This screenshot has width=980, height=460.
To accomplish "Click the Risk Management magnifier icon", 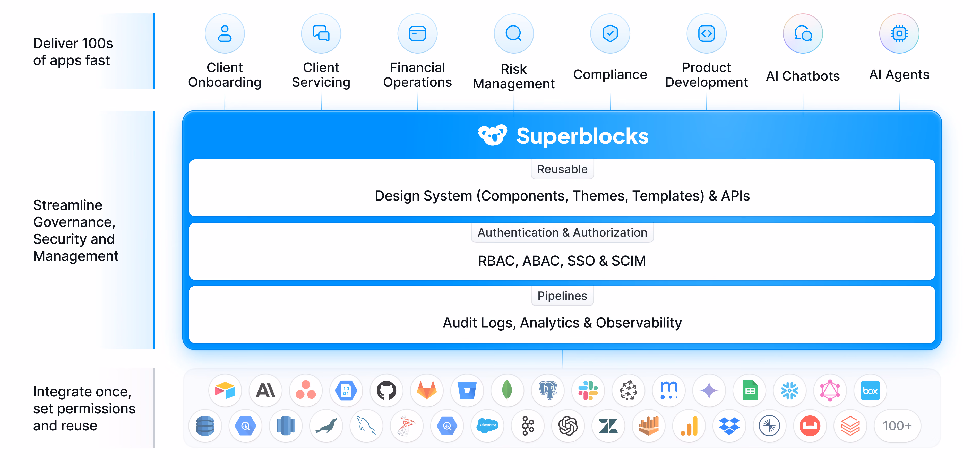I will tap(514, 33).
